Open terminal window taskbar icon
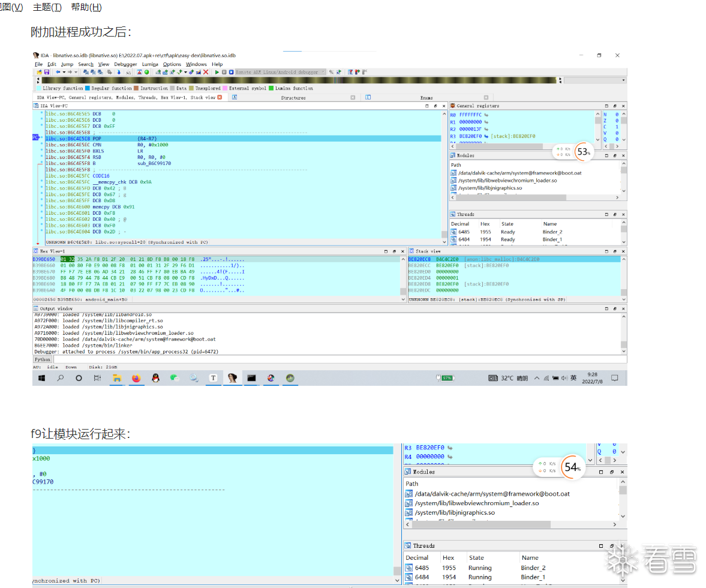Viewport: 706px width, 588px height. tap(251, 378)
